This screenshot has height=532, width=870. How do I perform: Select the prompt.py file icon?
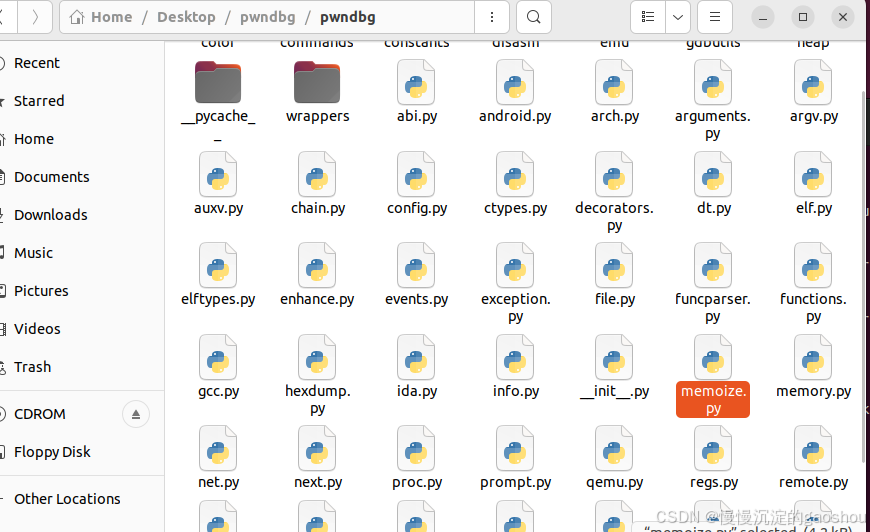point(515,448)
